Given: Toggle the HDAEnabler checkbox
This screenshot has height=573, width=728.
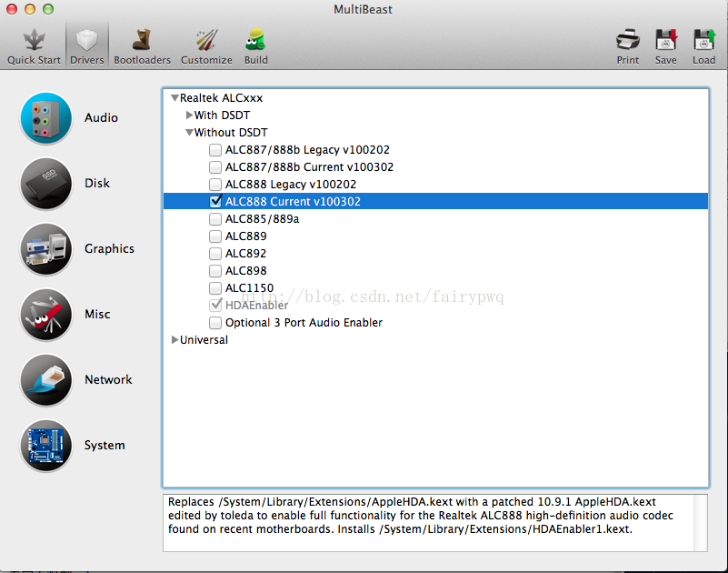Looking at the screenshot, I should click(215, 306).
